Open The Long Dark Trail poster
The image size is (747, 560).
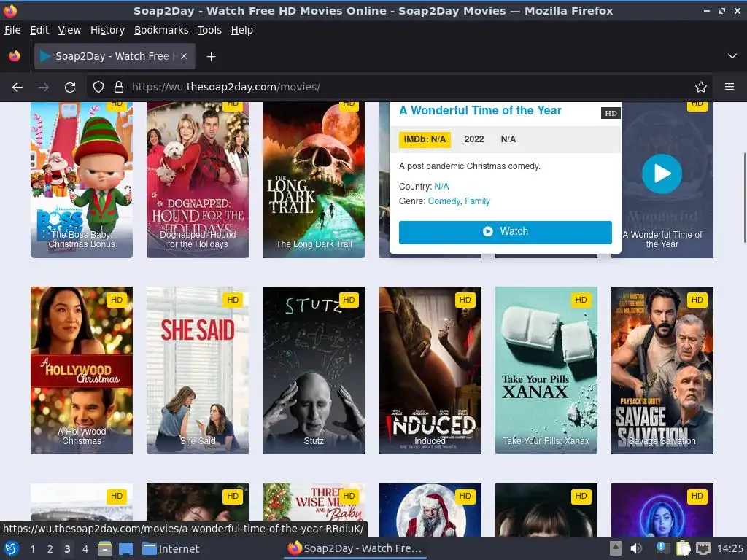click(x=314, y=180)
